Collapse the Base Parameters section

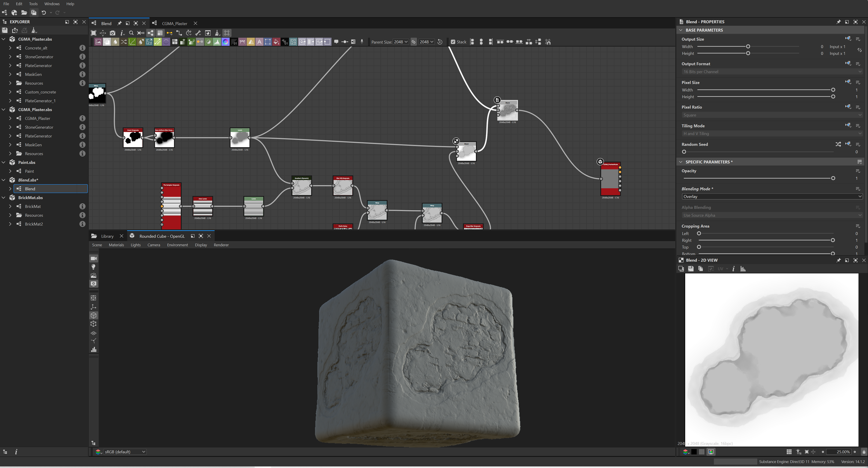pyautogui.click(x=681, y=30)
